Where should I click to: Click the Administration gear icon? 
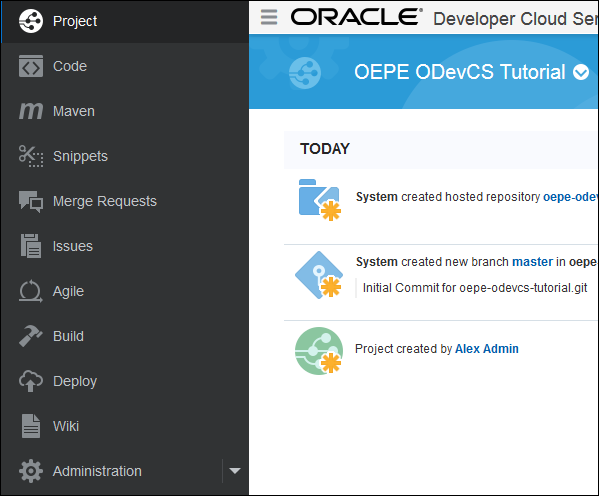(x=31, y=471)
